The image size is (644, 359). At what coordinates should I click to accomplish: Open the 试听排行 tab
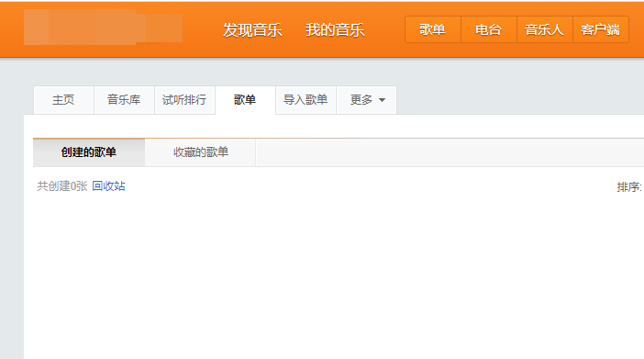pos(184,100)
